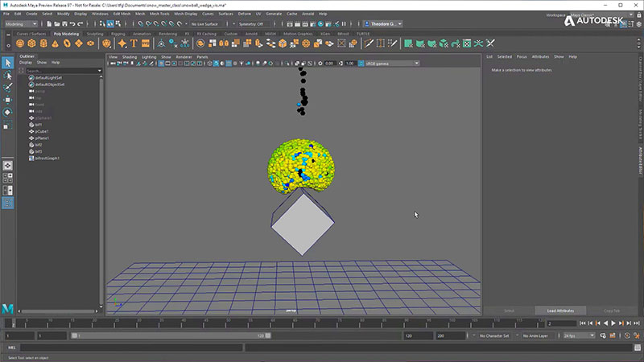644x362 pixels.
Task: Select pCube1 in the Outliner
Action: [42, 131]
